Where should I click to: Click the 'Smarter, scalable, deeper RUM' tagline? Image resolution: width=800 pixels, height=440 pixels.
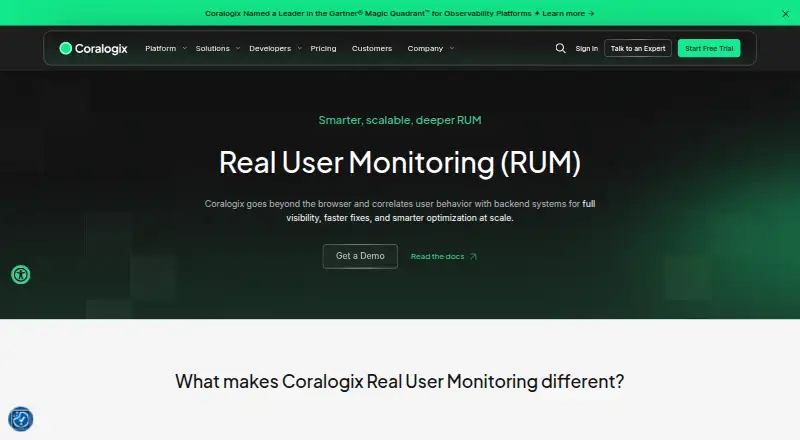(x=400, y=120)
